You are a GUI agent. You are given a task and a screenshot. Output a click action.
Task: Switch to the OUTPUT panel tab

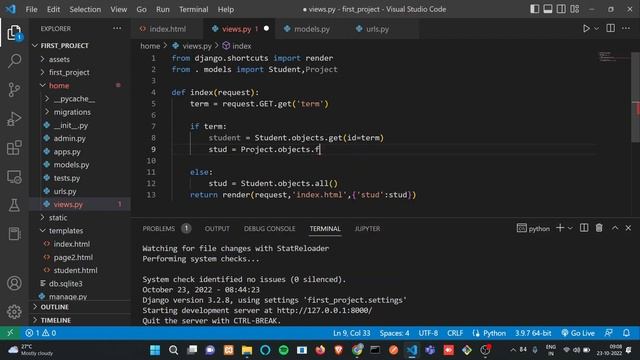[x=217, y=229]
